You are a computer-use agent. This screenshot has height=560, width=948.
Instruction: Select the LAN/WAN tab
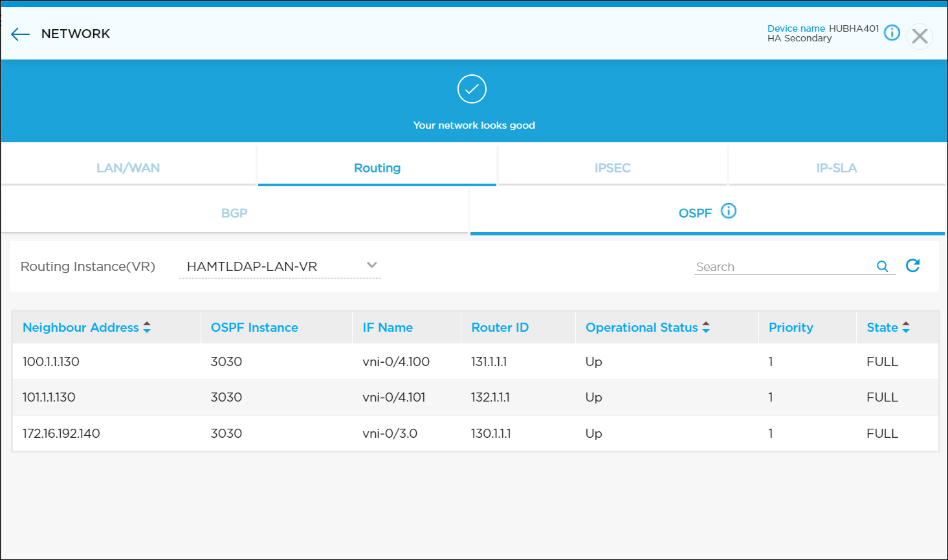point(128,167)
